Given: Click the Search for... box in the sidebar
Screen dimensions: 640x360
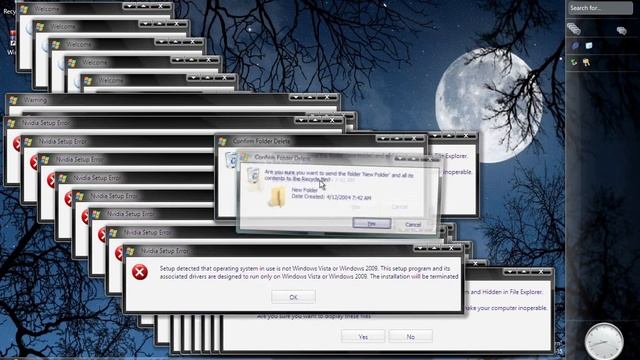Looking at the screenshot, I should pos(600,8).
